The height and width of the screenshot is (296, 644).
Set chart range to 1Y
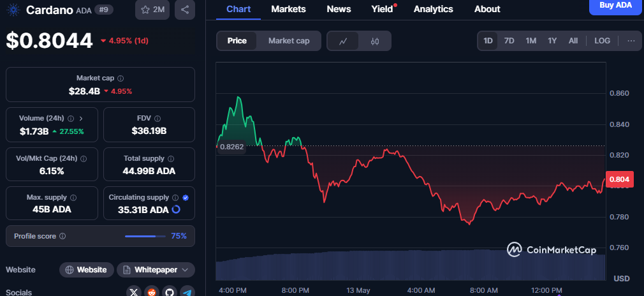[x=552, y=41]
